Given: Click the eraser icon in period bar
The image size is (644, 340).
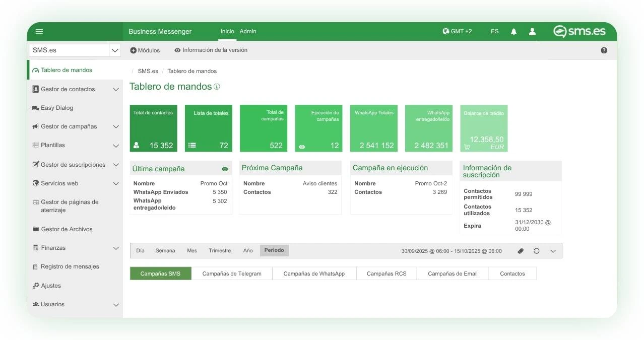Looking at the screenshot, I should 521,251.
